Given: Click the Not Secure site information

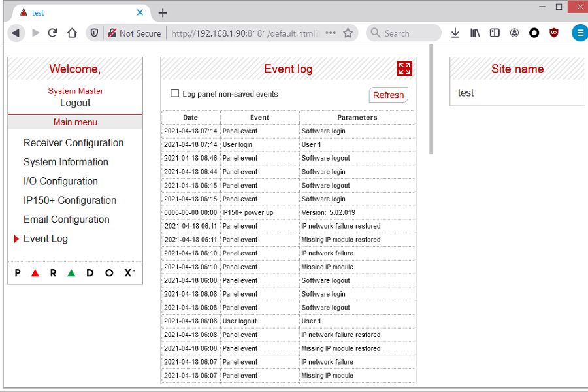Looking at the screenshot, I should pyautogui.click(x=134, y=33).
